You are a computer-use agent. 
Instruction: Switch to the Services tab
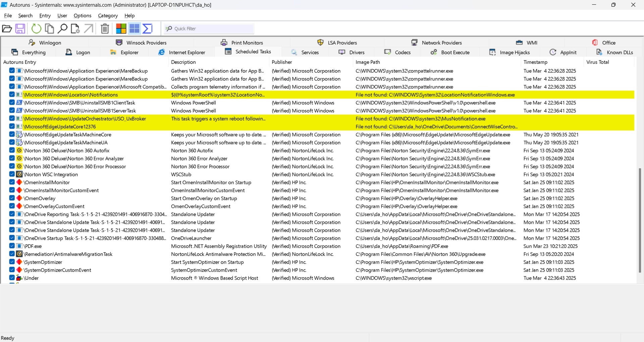[x=305, y=52]
